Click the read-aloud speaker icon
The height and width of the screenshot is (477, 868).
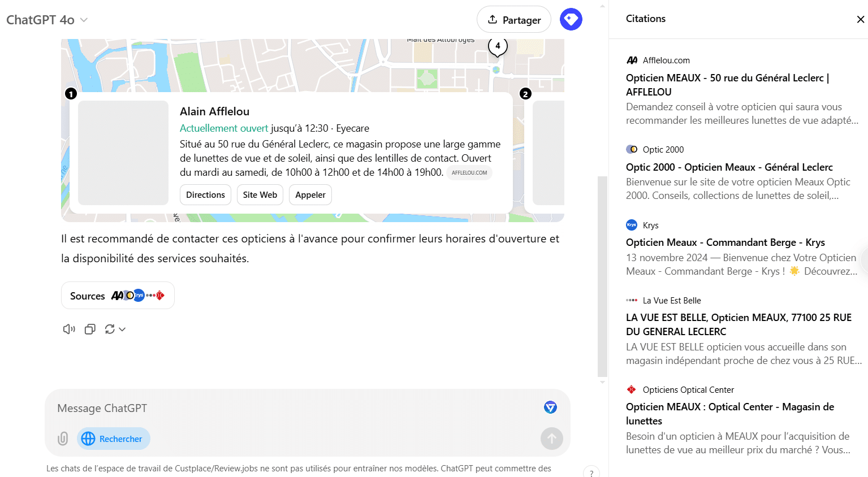coord(68,329)
